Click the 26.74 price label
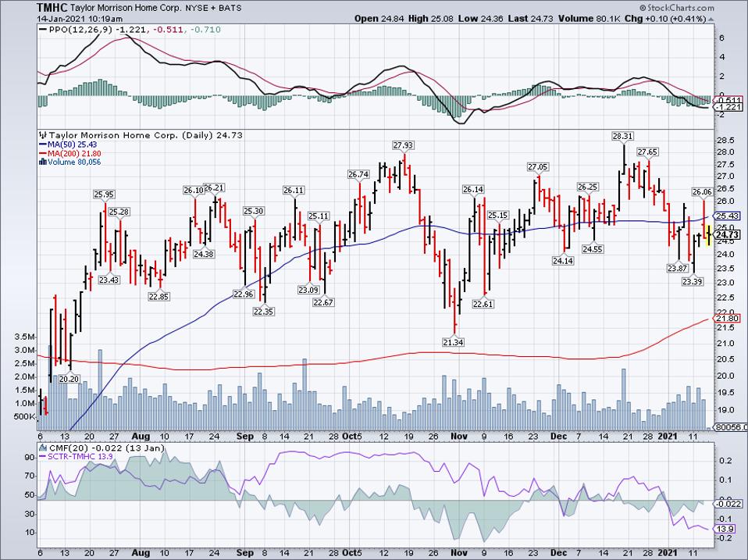 (x=358, y=175)
